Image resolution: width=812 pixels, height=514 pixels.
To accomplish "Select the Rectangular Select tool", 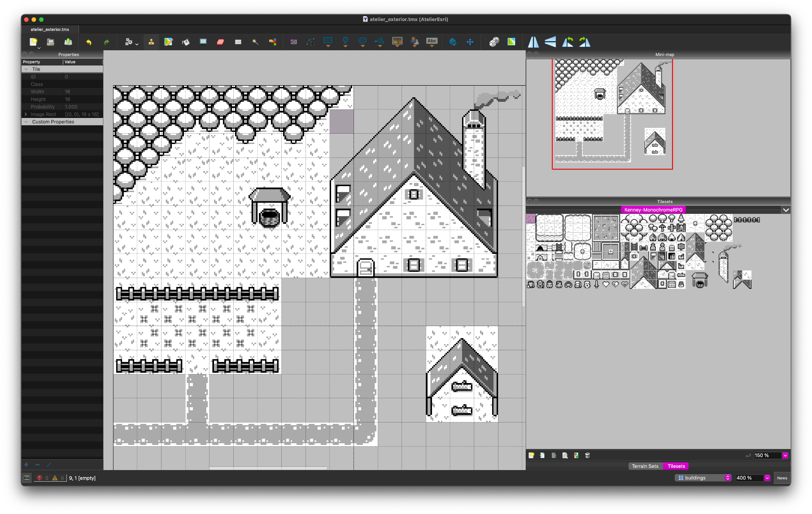I will pyautogui.click(x=238, y=42).
